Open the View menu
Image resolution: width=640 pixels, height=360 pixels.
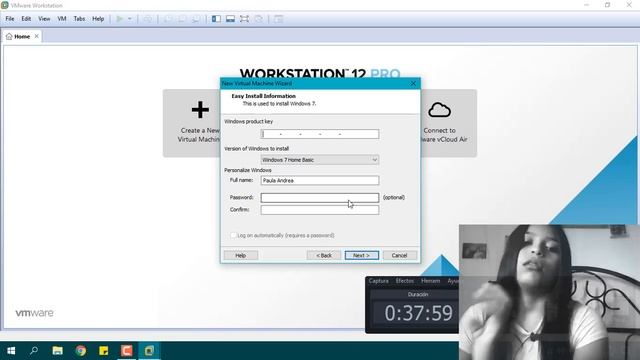click(x=44, y=19)
